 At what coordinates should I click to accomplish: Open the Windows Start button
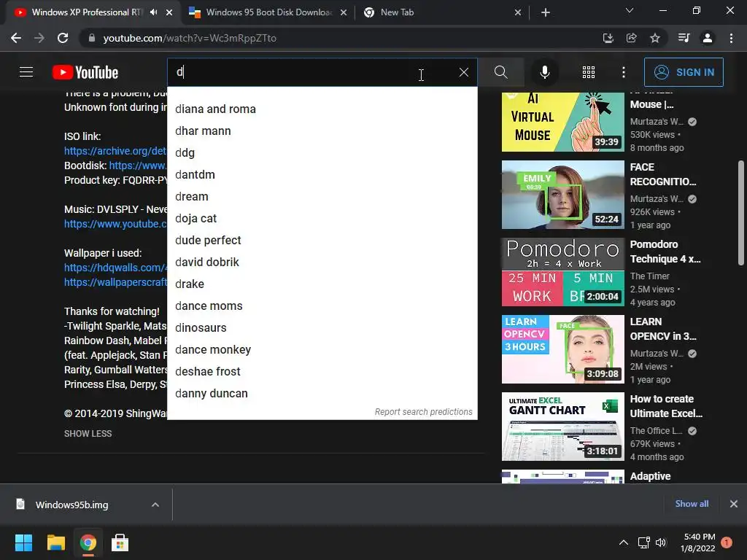click(x=23, y=542)
